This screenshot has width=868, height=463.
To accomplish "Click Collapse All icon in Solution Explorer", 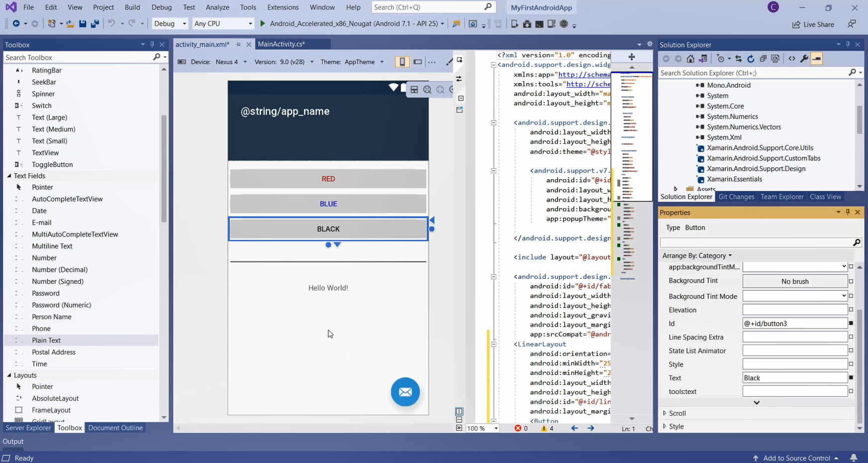I will 763,59.
